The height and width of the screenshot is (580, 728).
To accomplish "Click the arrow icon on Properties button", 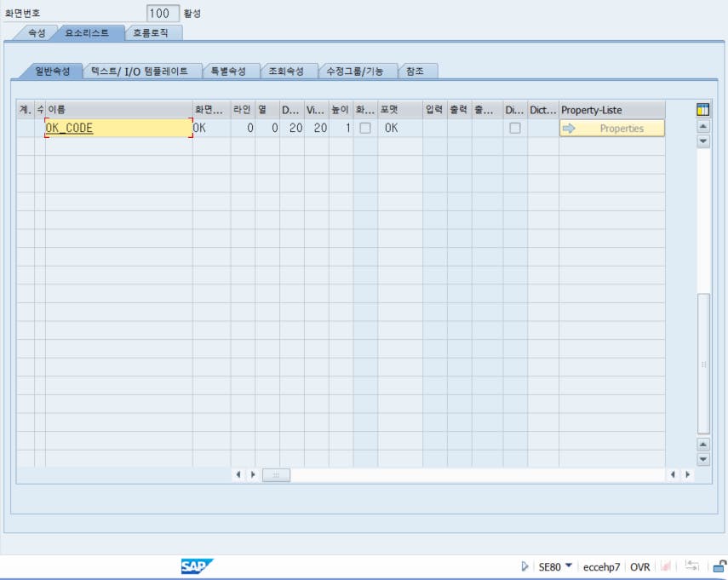I will point(569,128).
